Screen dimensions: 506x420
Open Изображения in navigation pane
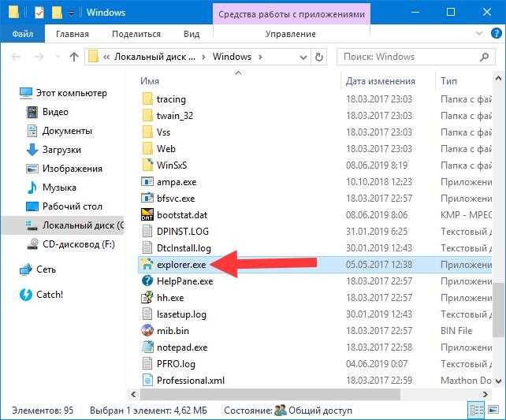[64, 169]
